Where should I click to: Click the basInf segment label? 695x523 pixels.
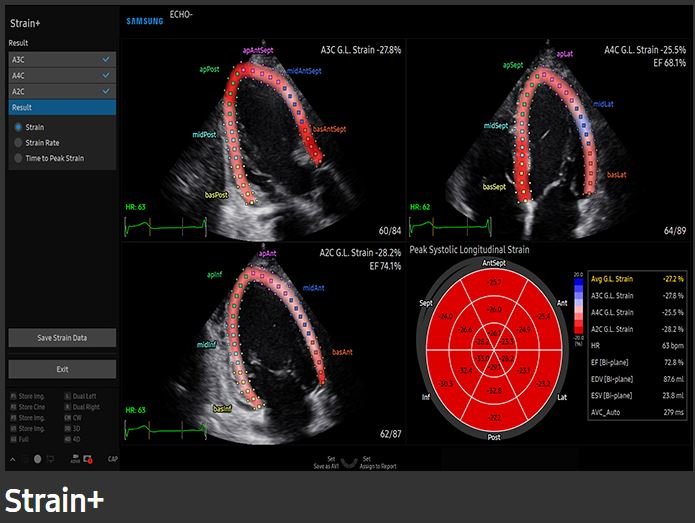[223, 409]
